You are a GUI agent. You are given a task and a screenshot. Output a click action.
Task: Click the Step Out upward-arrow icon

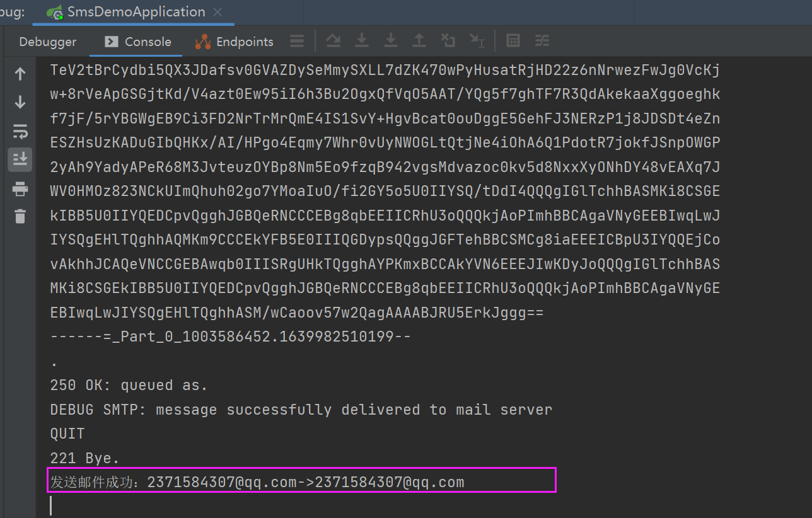(419, 41)
